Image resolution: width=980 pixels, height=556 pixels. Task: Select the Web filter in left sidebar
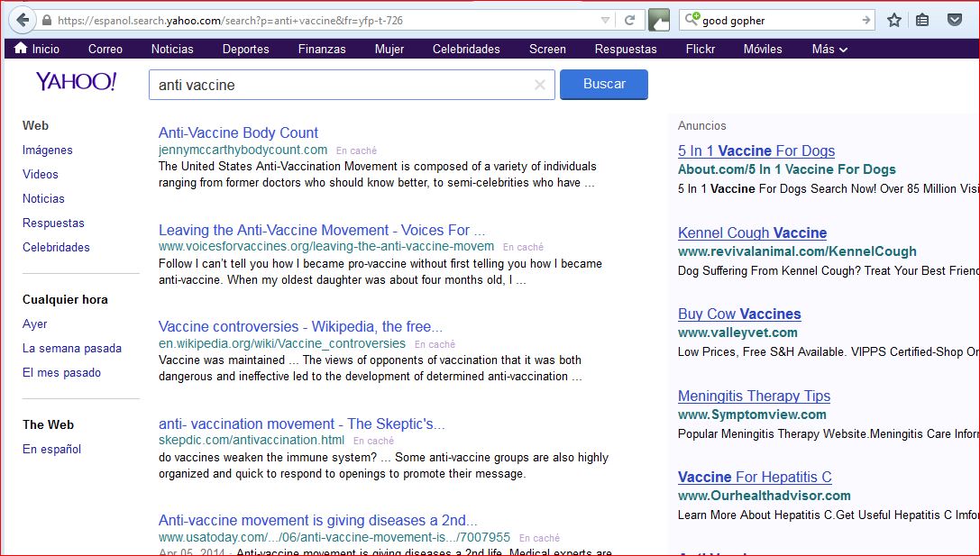36,125
